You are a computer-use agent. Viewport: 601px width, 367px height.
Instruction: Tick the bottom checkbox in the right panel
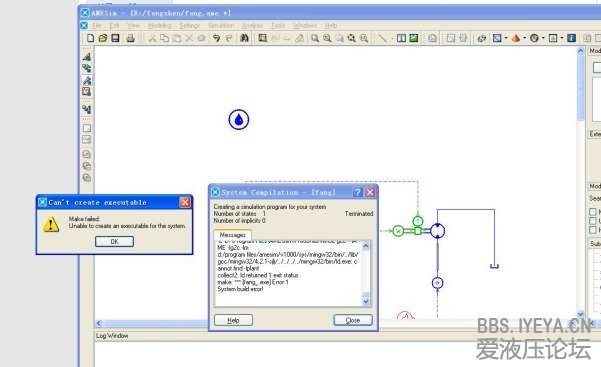593,229
